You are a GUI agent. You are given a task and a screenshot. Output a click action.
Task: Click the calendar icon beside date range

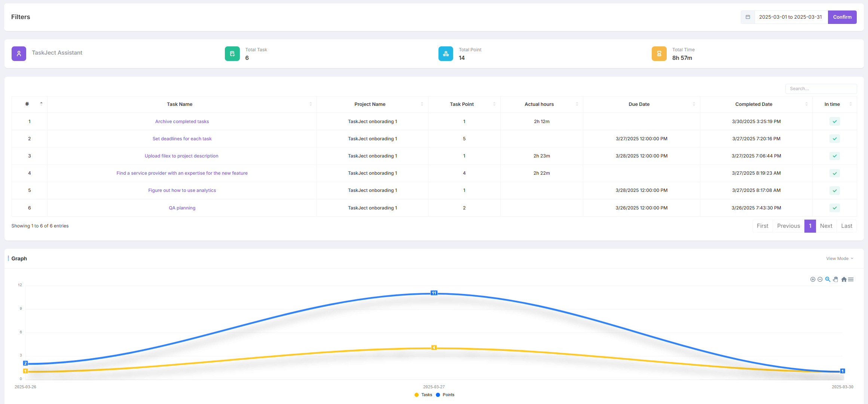tap(748, 17)
